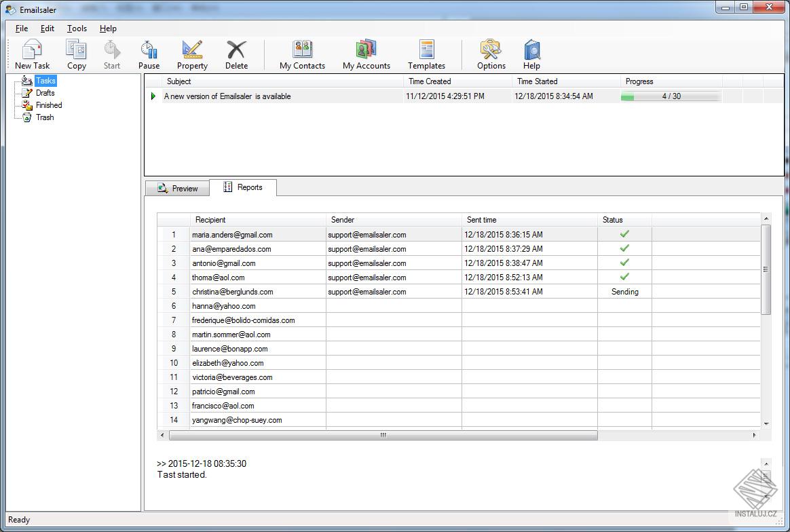Click the reports table scroll down arrow

click(x=766, y=423)
